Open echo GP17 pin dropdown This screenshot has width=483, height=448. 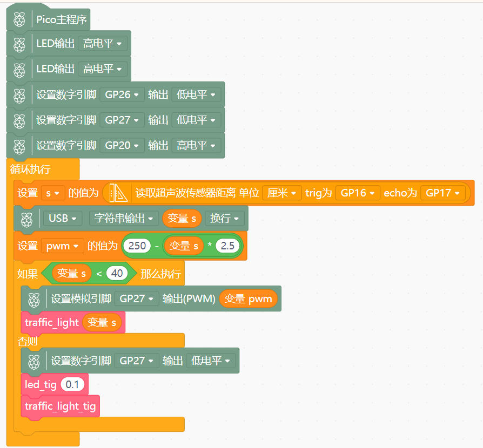442,193
